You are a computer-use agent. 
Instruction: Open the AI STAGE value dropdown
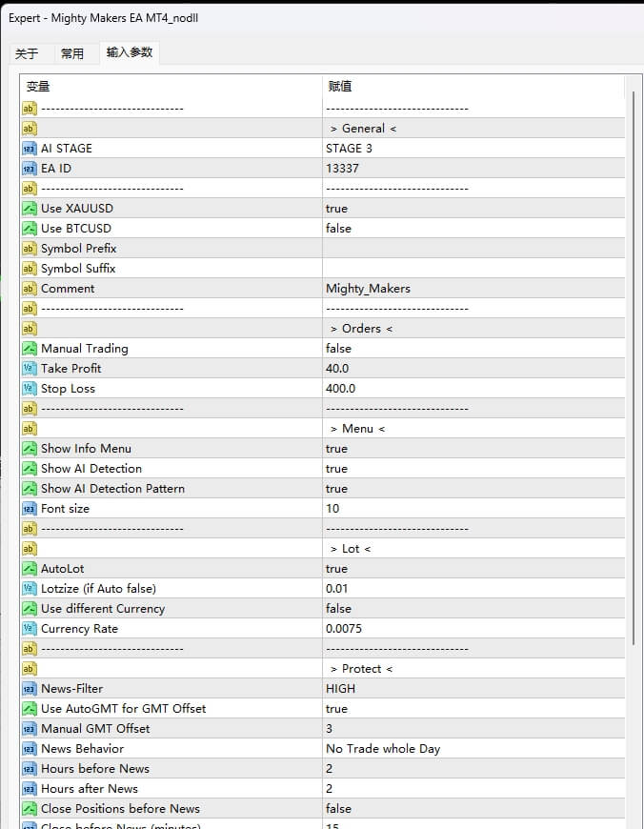click(x=350, y=149)
